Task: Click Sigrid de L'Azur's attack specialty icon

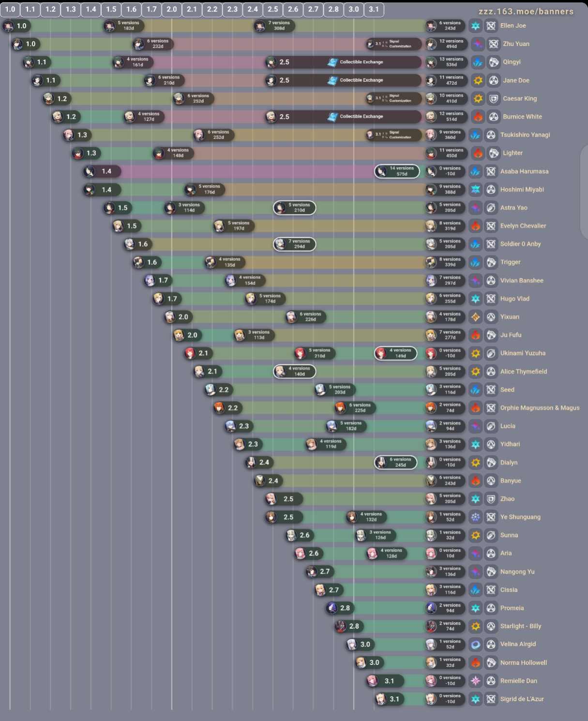Action: (491, 699)
